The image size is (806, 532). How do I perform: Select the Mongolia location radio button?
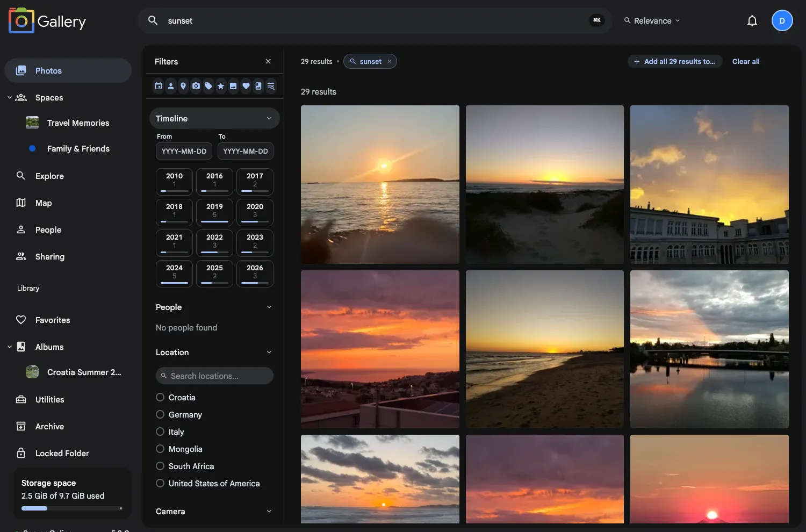coord(160,449)
